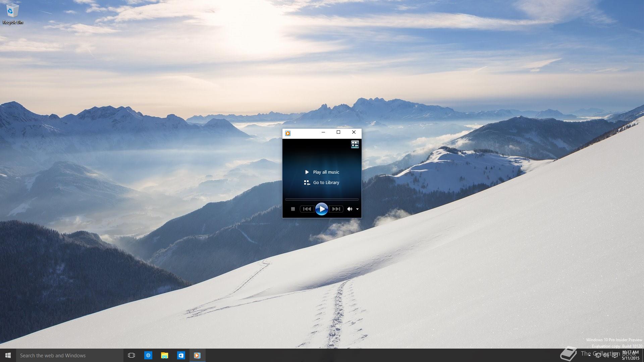This screenshot has height=362, width=644.
Task: Open the Windows Start menu
Action: pos(8,355)
